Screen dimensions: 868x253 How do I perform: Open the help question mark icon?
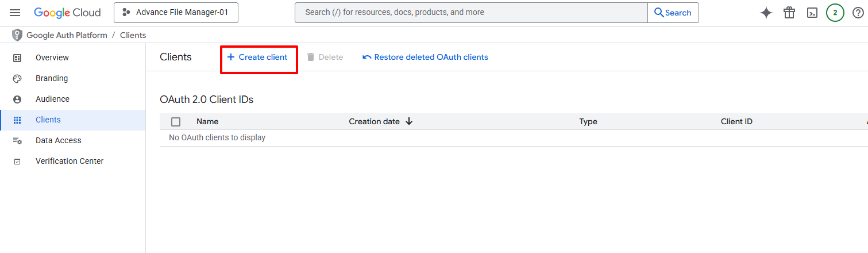[858, 13]
